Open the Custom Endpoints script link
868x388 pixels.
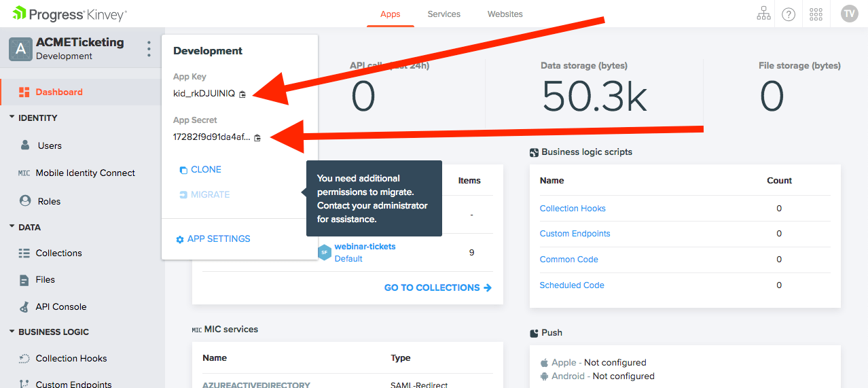(x=575, y=234)
